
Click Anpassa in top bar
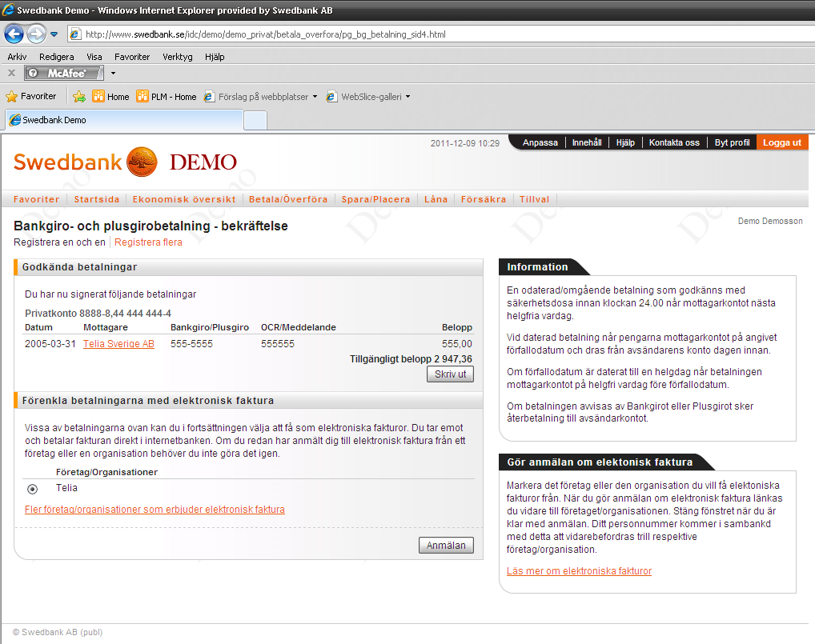pos(540,142)
